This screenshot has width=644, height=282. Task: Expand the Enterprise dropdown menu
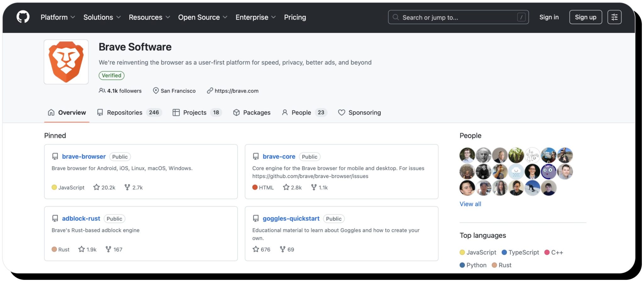[x=256, y=17]
